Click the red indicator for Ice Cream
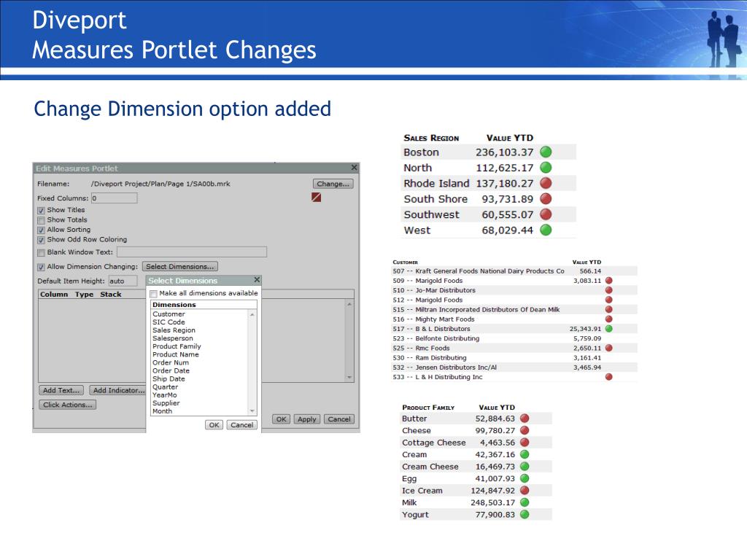747x560 pixels. pos(524,491)
